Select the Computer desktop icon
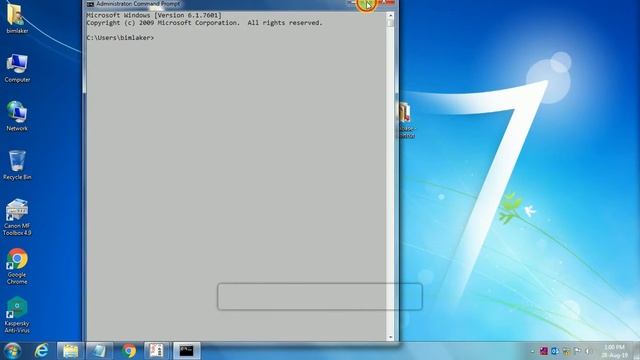640x360 pixels. 17,68
